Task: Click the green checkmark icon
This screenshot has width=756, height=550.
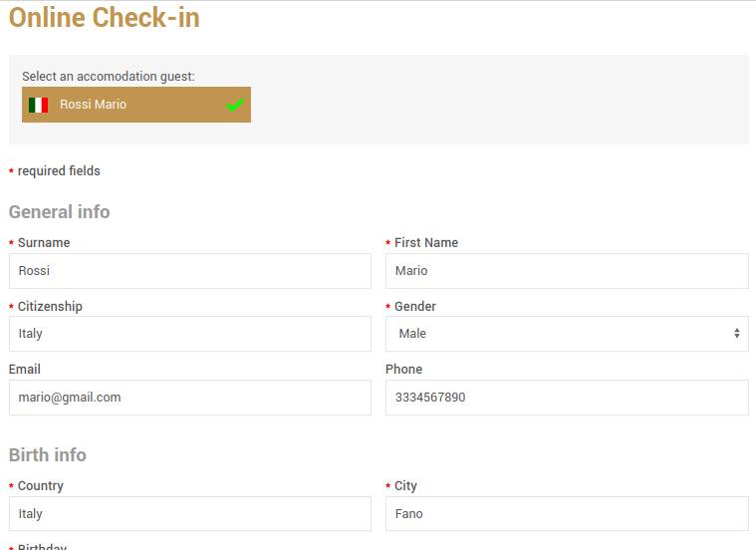Action: 235,105
